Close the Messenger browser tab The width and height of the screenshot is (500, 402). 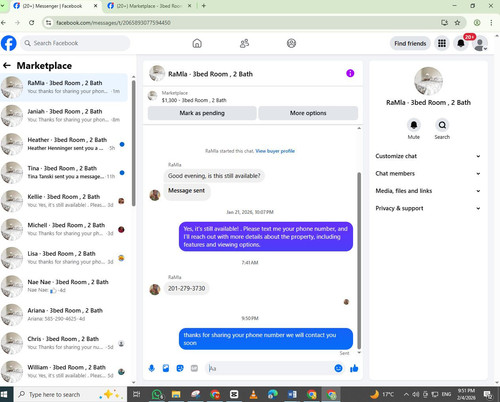(x=96, y=6)
